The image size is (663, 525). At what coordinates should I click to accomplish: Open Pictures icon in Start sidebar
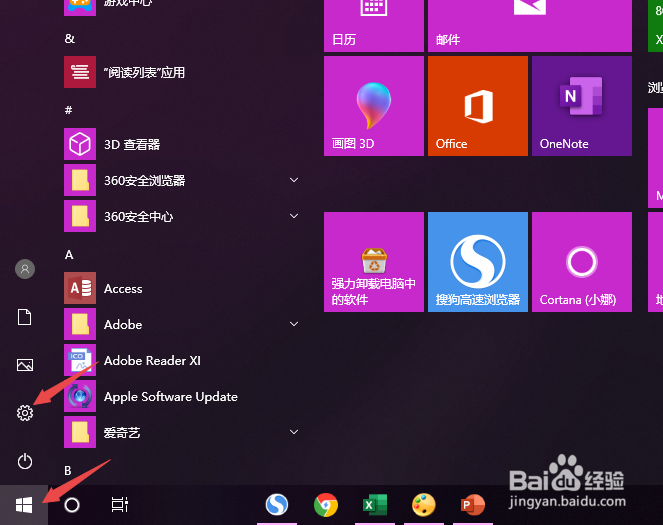25,365
